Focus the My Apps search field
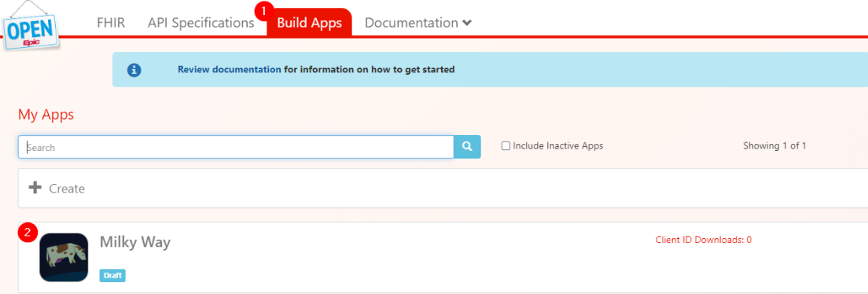This screenshot has height=294, width=868. [237, 147]
